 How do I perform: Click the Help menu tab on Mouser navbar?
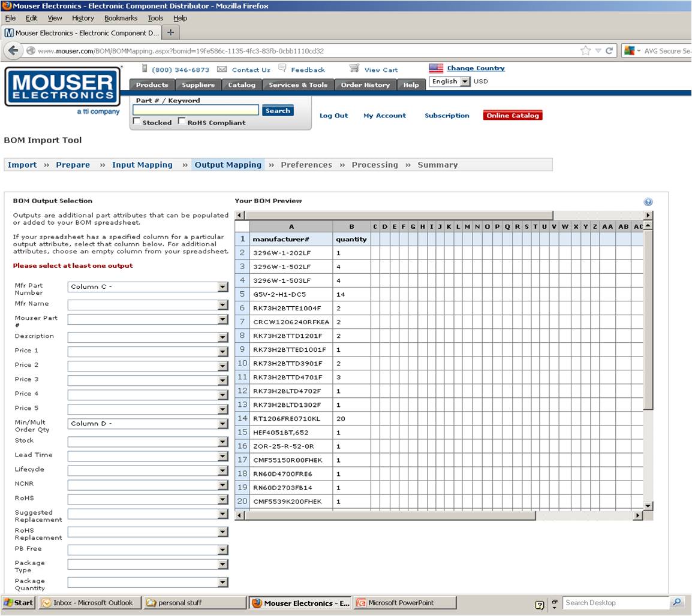(x=411, y=84)
